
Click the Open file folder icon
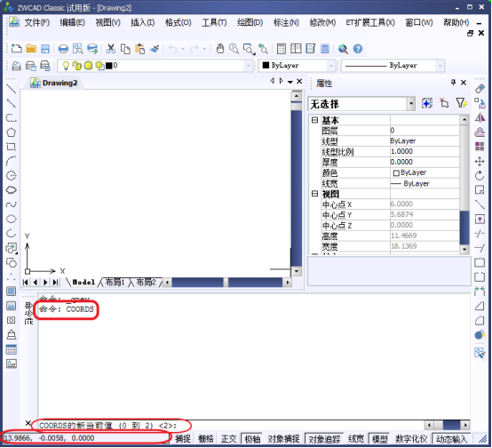[x=31, y=49]
